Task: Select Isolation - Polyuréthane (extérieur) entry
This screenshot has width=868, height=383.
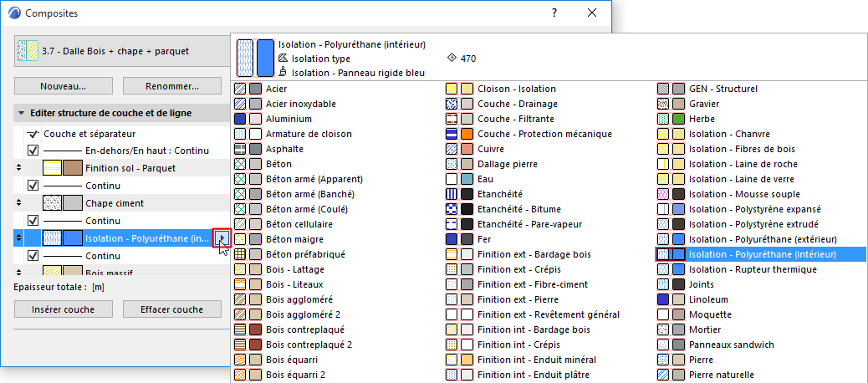Action: pos(763,239)
